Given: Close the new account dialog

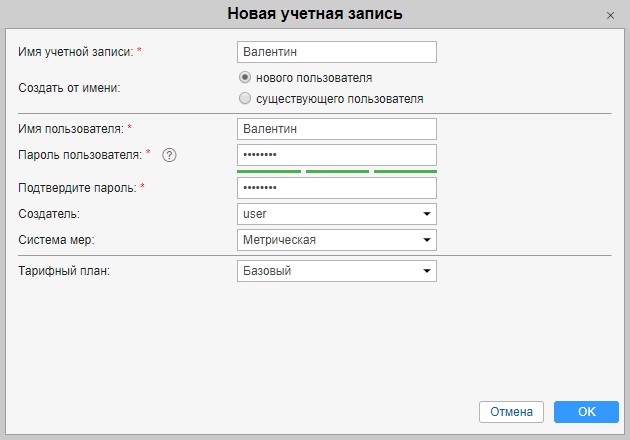Looking at the screenshot, I should 610,15.
